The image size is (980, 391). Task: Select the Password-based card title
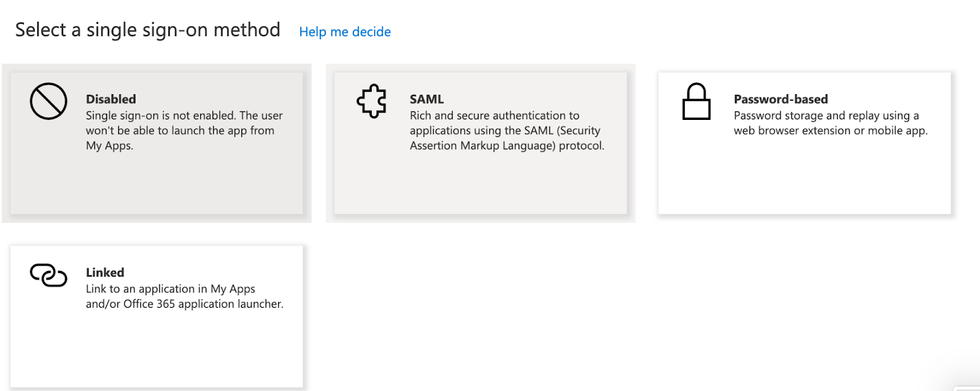[780, 99]
